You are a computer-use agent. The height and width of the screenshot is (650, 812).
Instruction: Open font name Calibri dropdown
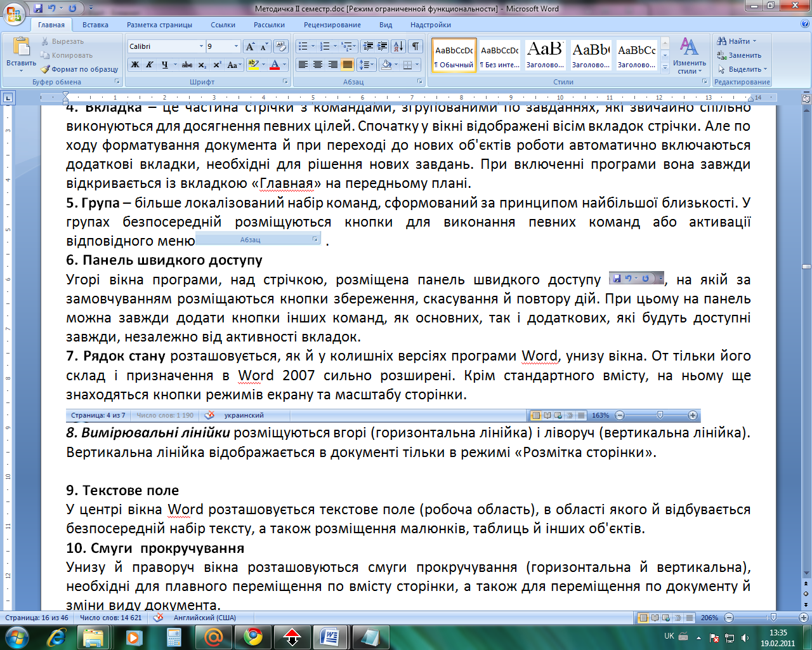[201, 46]
